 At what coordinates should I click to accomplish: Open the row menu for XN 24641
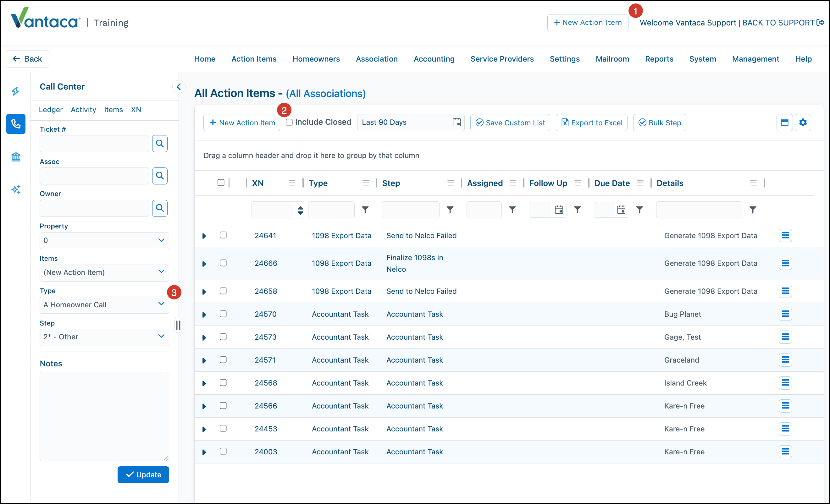(x=785, y=235)
